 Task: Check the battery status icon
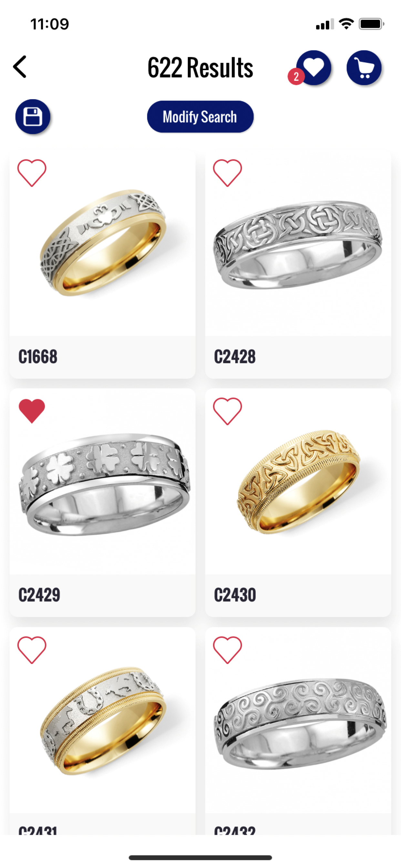click(x=371, y=24)
